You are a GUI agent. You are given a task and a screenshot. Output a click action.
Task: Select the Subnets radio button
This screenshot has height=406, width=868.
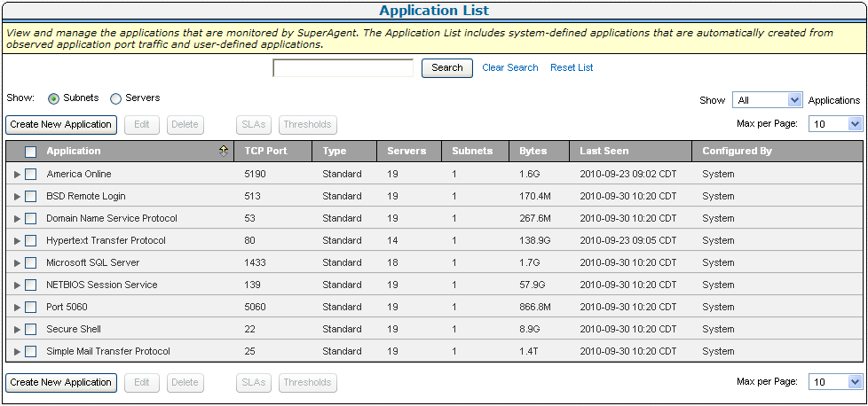click(53, 98)
